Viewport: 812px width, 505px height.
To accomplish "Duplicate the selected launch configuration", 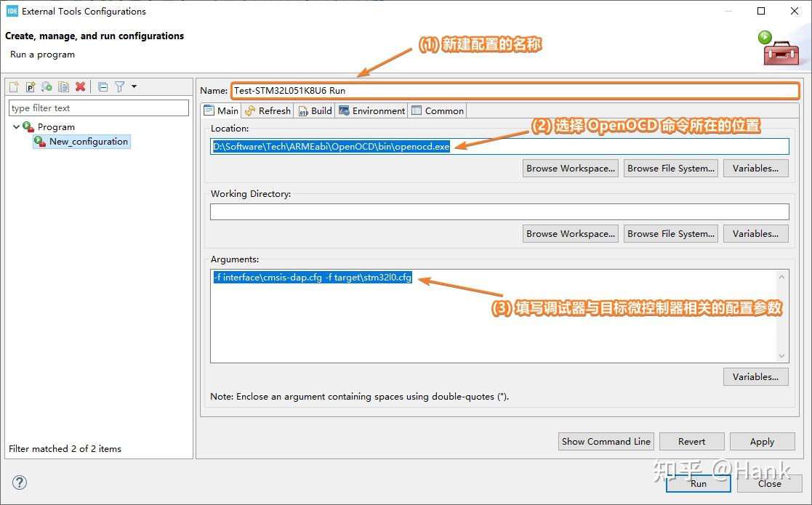I will pos(64,87).
